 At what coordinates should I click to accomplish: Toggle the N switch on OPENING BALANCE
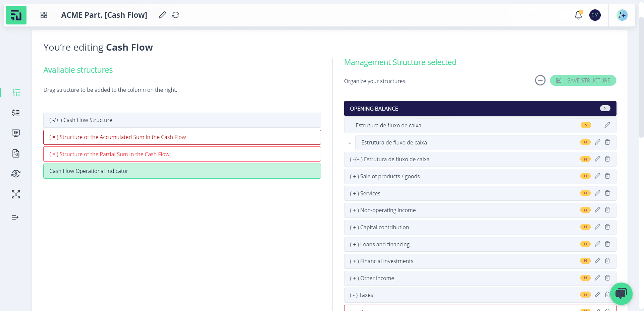click(605, 108)
